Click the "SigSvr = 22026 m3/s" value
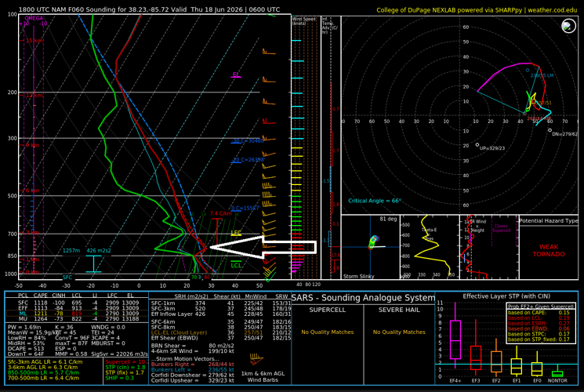Screen dimensions: 584x392 click(x=119, y=354)
